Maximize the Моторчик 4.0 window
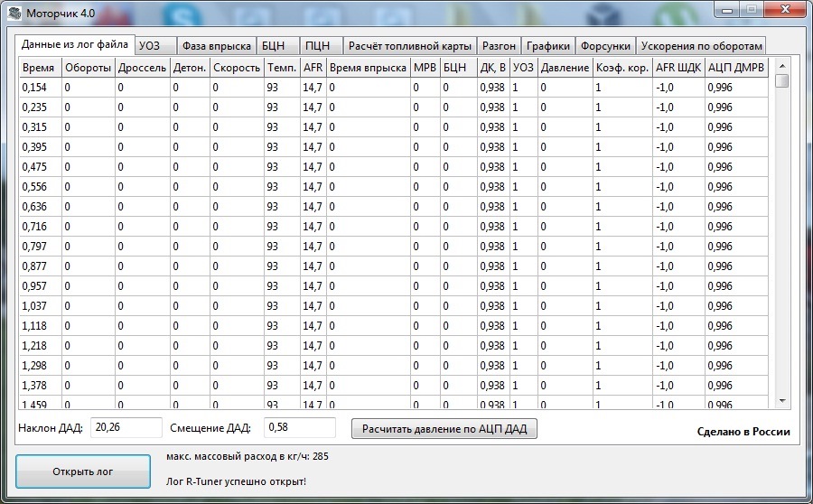813x504 pixels. point(751,10)
